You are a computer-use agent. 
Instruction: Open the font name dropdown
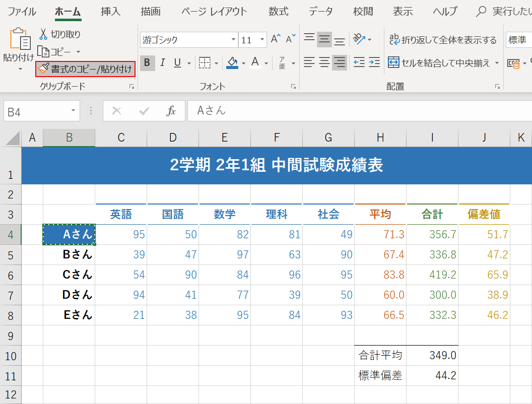[x=233, y=39]
